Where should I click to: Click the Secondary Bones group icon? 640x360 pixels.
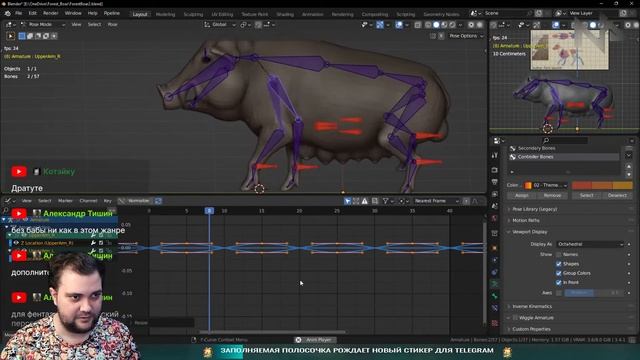coord(513,148)
